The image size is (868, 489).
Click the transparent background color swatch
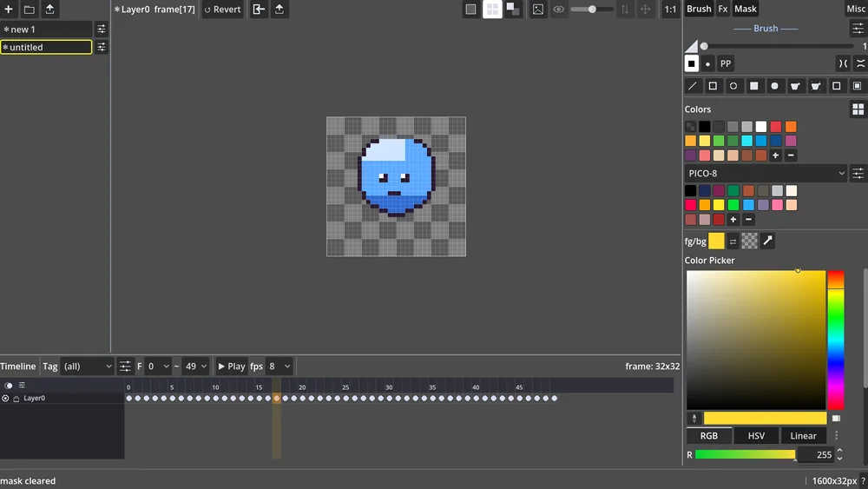click(750, 241)
